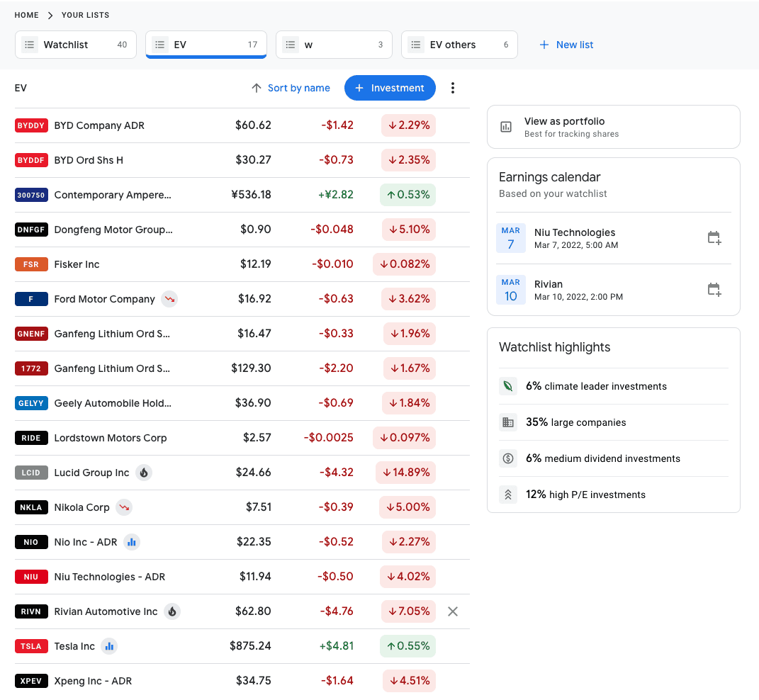Click the list icon on EV others tab
The width and height of the screenshot is (759, 700).
click(x=415, y=45)
